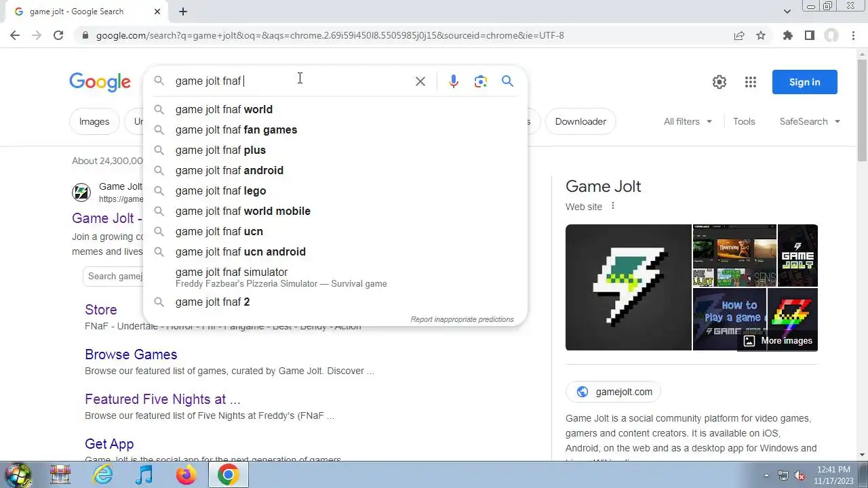Open Chrome side panel
This screenshot has height=488, width=868.
[809, 35]
